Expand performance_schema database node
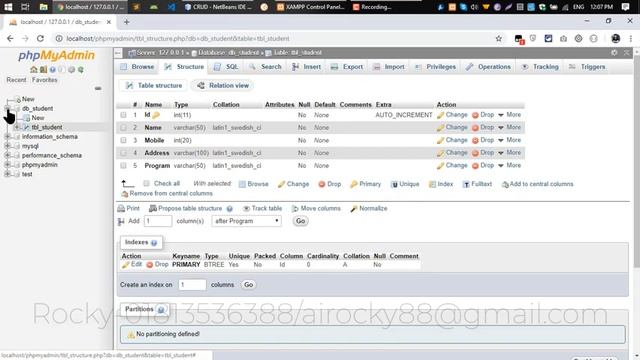Viewport: 640px width, 360px height. tap(7, 155)
